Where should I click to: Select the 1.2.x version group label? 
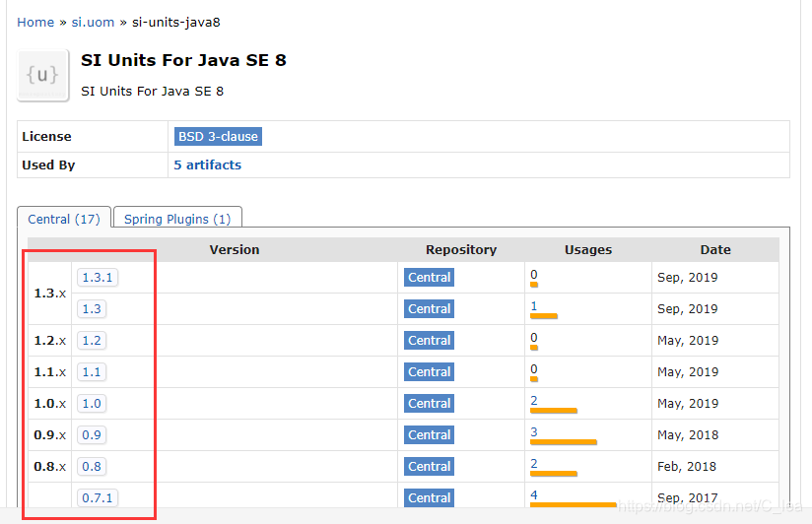click(49, 341)
